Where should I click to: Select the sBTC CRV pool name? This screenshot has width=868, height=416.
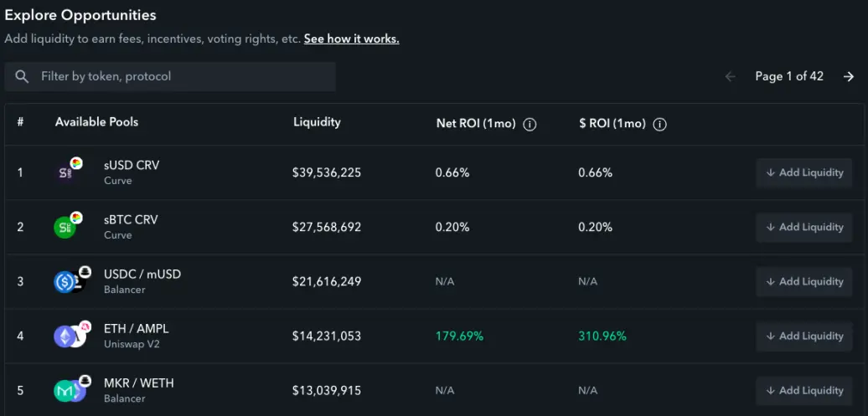point(131,219)
